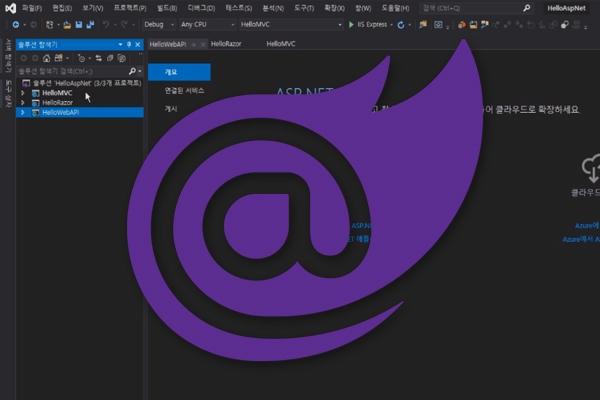The height and width of the screenshot is (400, 600).
Task: Open the 빌드(B) menu
Action: (x=167, y=8)
